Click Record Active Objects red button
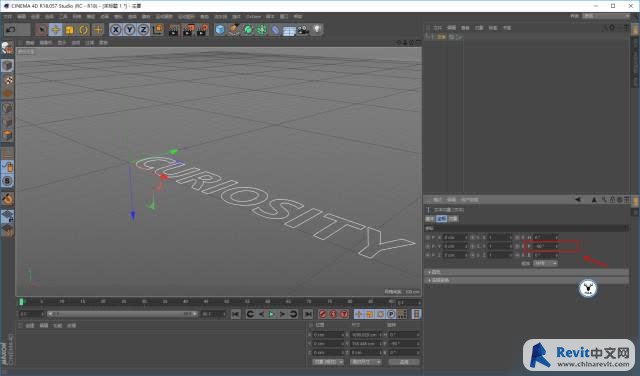 coord(322,314)
